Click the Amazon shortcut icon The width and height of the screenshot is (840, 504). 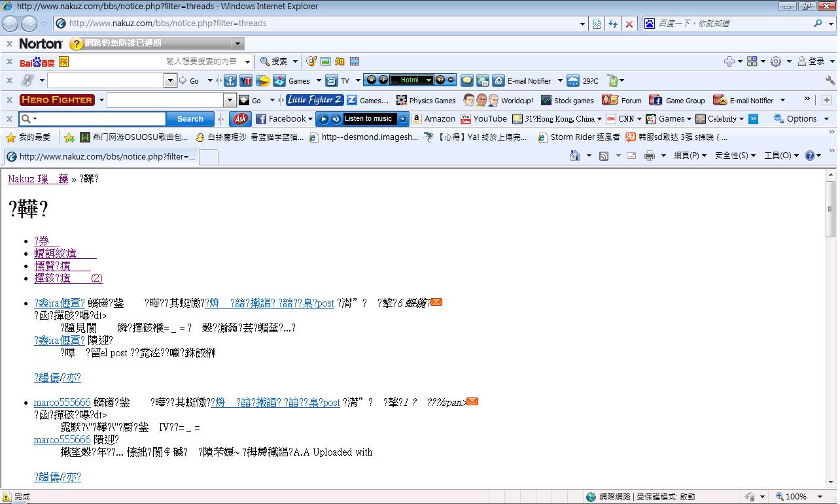[417, 119]
